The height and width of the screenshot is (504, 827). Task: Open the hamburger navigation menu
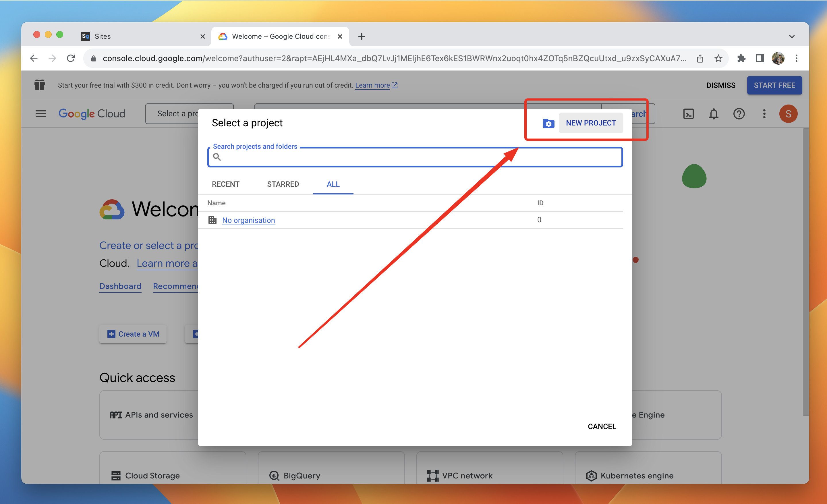(x=40, y=114)
